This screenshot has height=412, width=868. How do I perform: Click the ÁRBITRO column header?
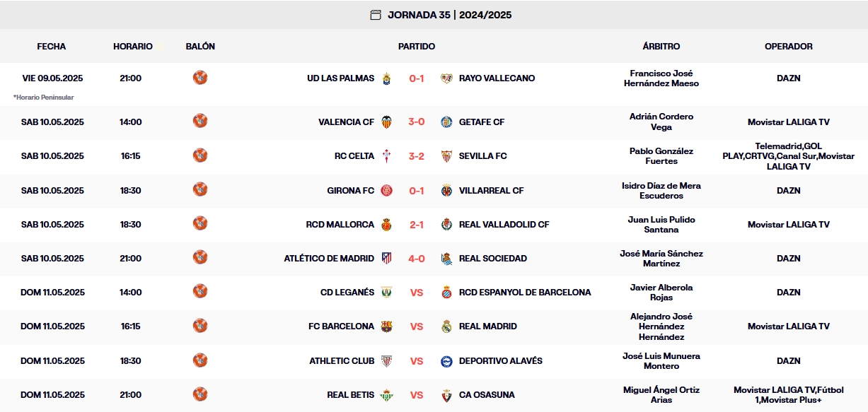point(661,47)
